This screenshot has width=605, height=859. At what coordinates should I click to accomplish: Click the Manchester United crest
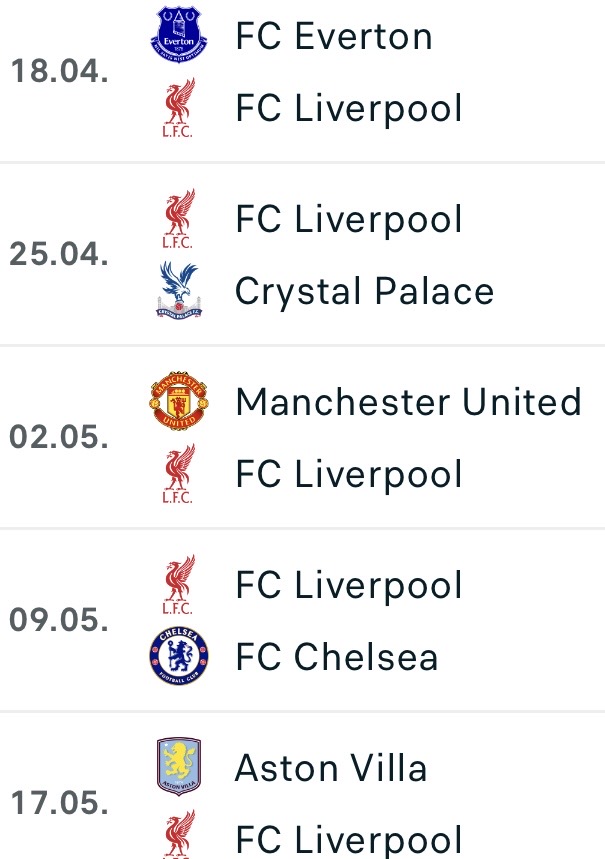[x=179, y=402]
